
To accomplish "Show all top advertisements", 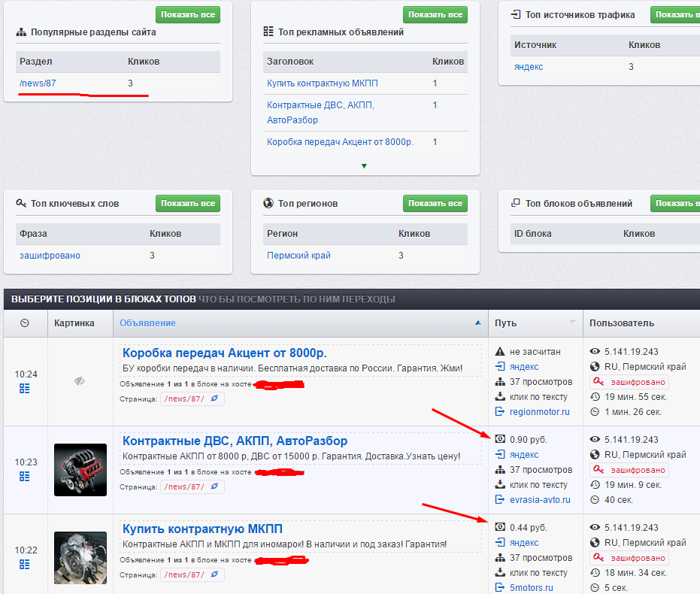I will (435, 15).
